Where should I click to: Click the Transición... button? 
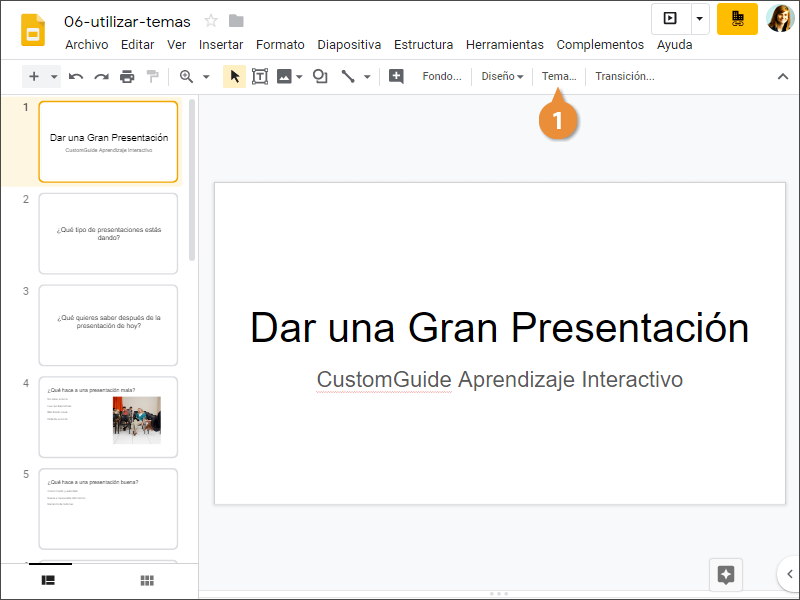(x=624, y=76)
